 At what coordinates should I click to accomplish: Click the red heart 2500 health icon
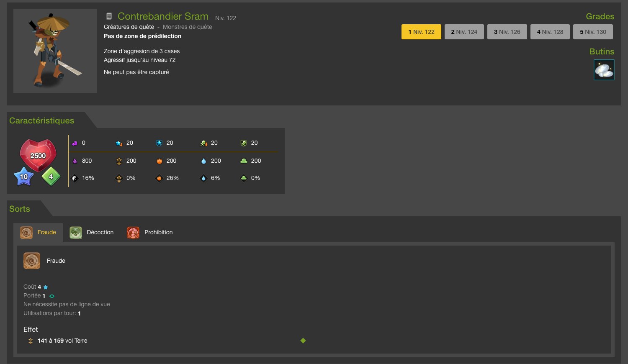click(x=38, y=155)
